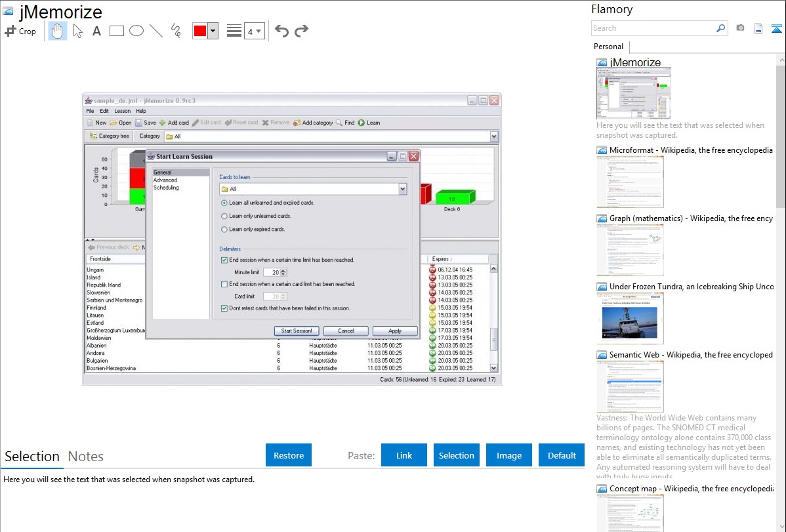Paste as Link button
The width and height of the screenshot is (786, 532).
(x=404, y=455)
